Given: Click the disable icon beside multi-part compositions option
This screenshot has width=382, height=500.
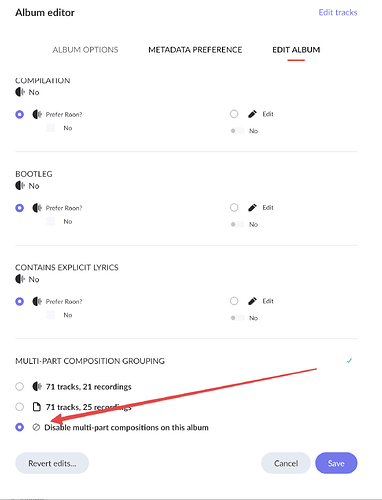Looking at the screenshot, I should pos(36,427).
